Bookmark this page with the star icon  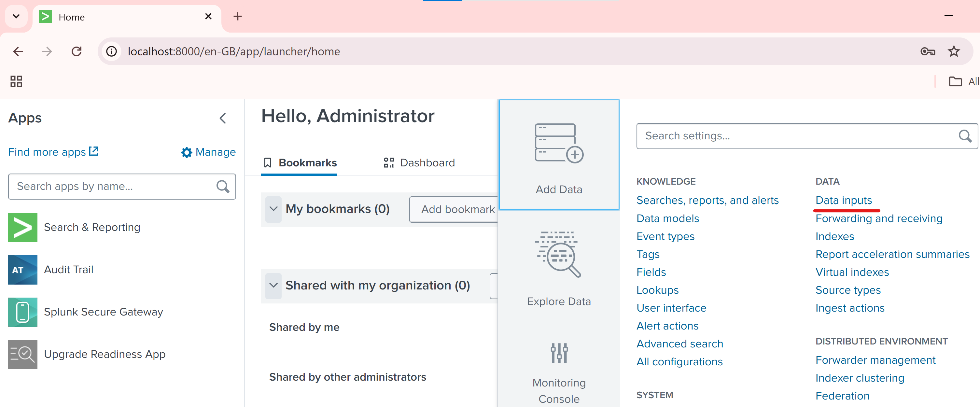point(953,51)
